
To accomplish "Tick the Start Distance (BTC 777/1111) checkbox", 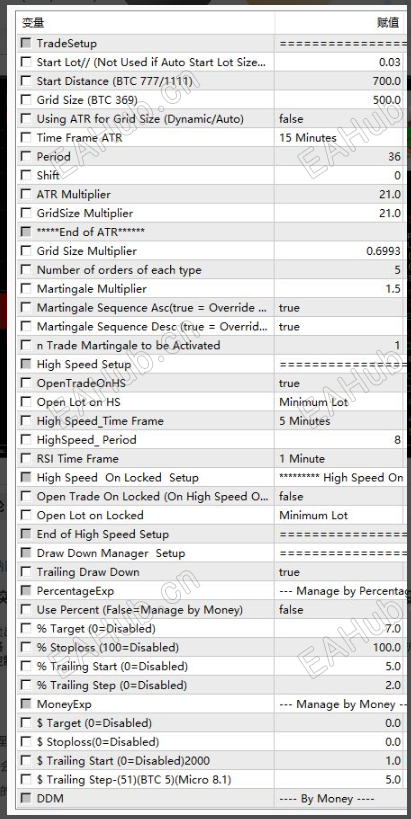I will 26,81.
